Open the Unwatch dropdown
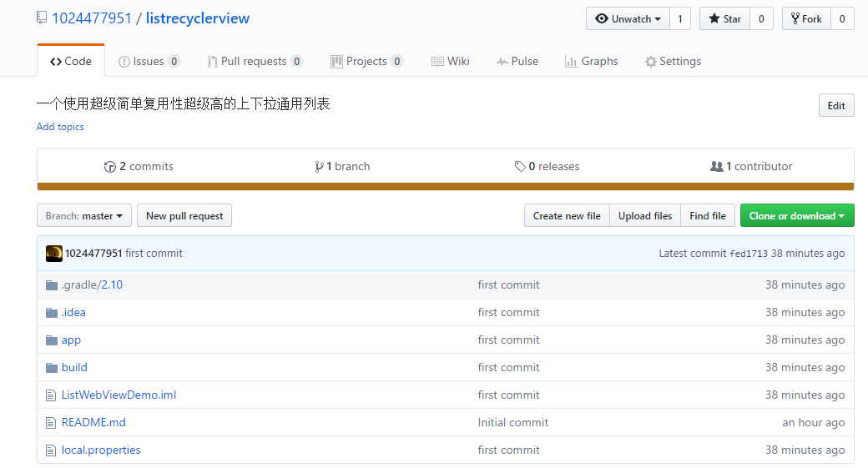This screenshot has height=468, width=868. pos(628,19)
